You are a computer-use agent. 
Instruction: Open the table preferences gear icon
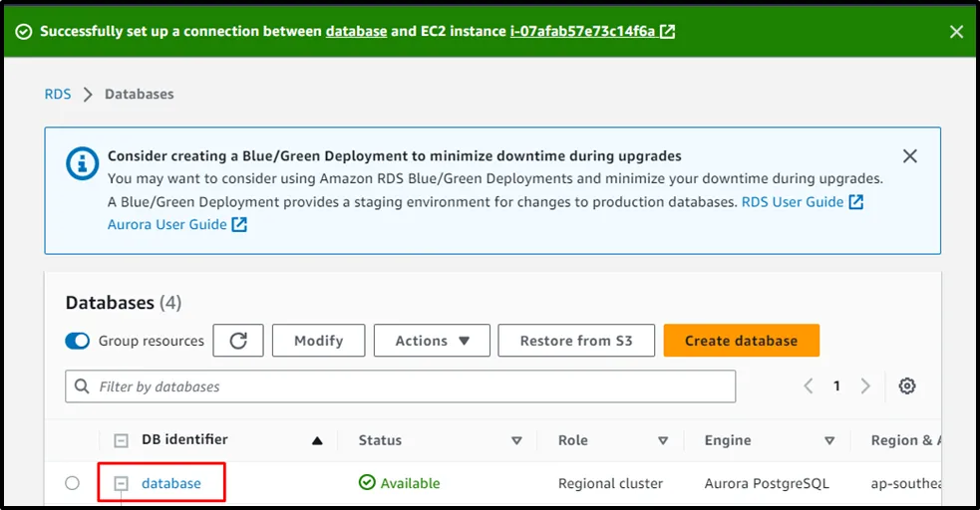point(906,386)
